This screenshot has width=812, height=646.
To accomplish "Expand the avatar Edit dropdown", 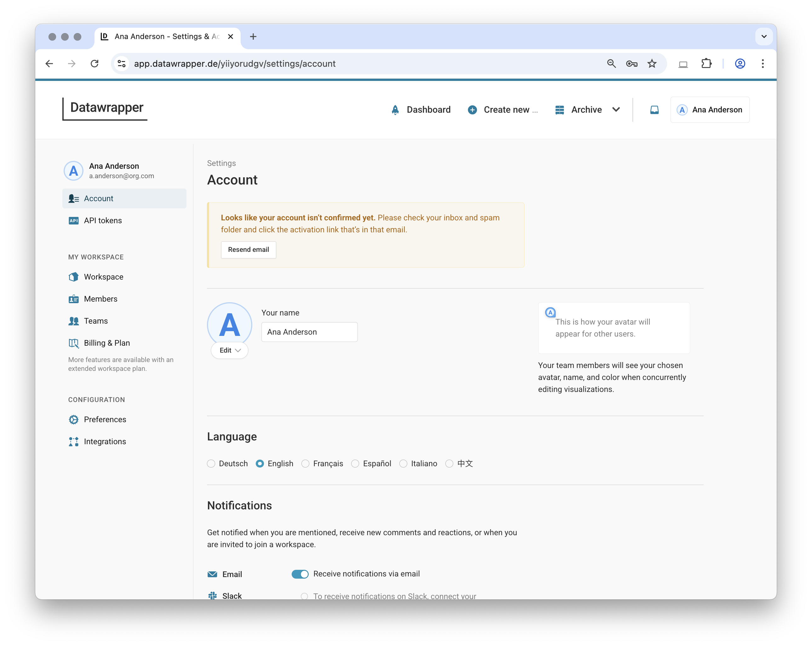I will click(x=229, y=350).
